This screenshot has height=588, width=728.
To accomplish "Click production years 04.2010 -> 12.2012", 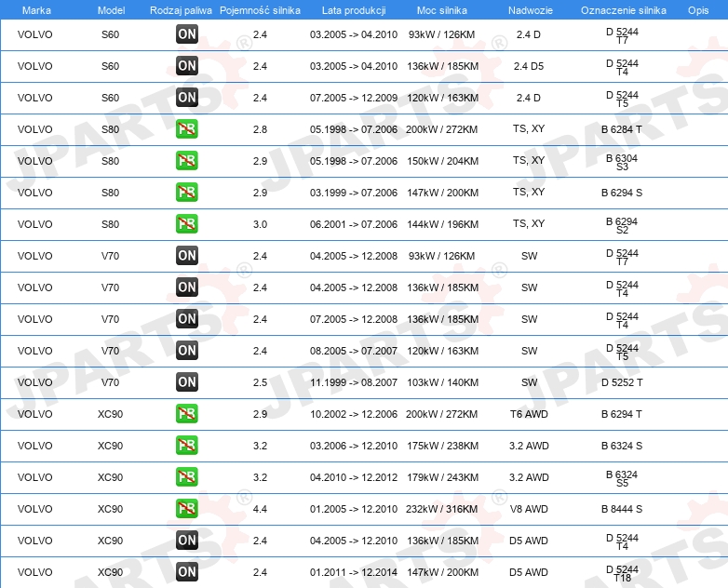I will (x=354, y=477).
